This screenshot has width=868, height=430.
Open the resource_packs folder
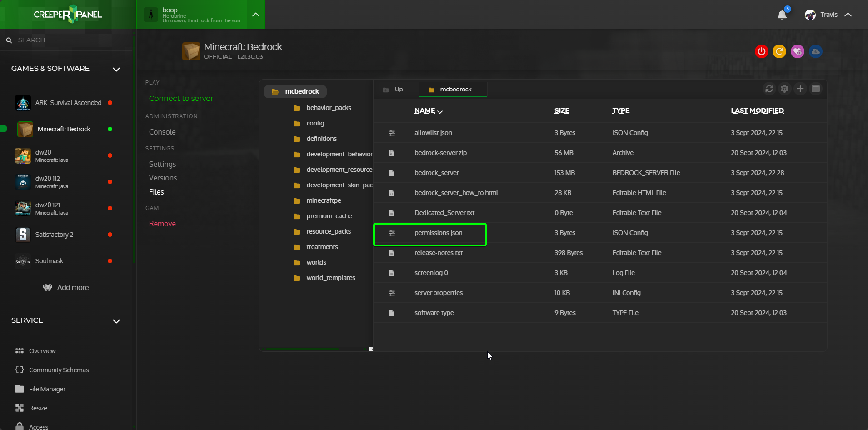point(329,231)
